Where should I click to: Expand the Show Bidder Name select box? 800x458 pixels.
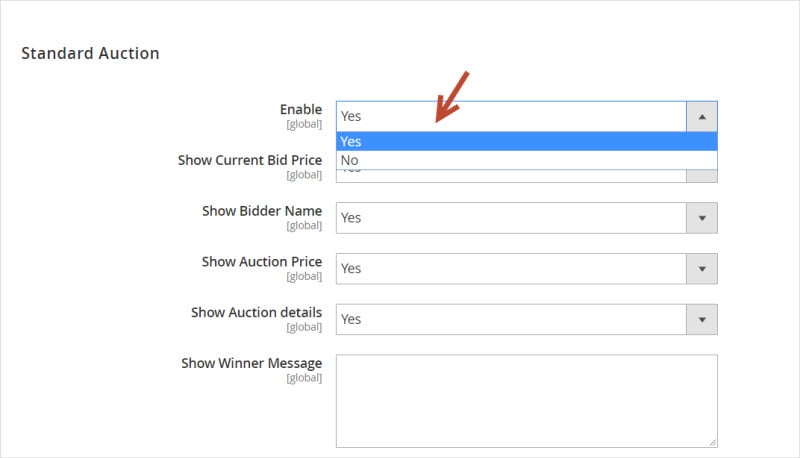(x=527, y=218)
